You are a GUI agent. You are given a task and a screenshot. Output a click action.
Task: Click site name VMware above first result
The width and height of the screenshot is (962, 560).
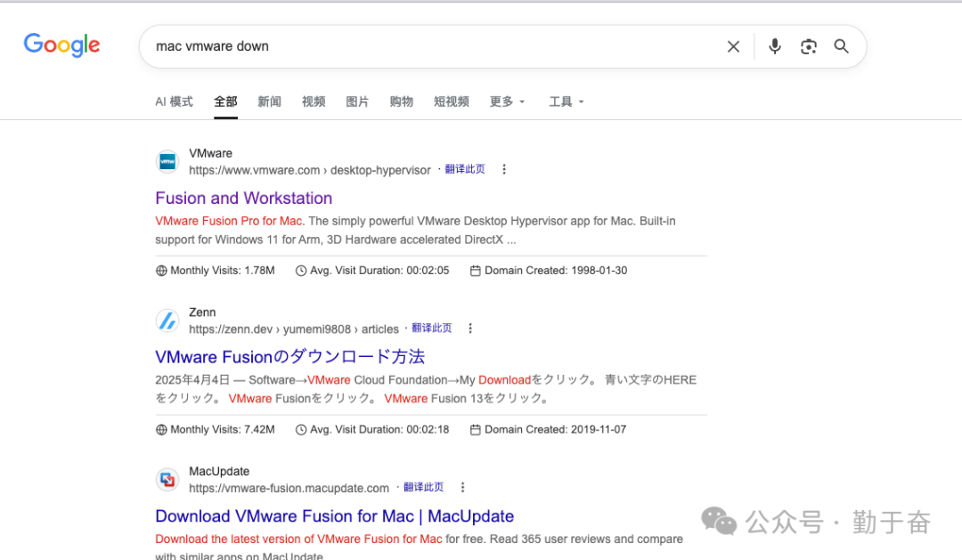[x=210, y=153]
